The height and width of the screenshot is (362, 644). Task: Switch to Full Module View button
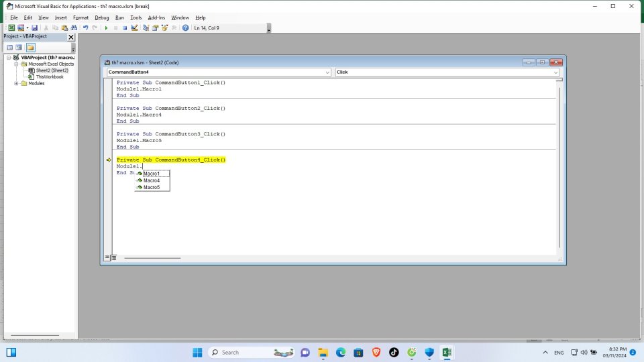[113, 257]
